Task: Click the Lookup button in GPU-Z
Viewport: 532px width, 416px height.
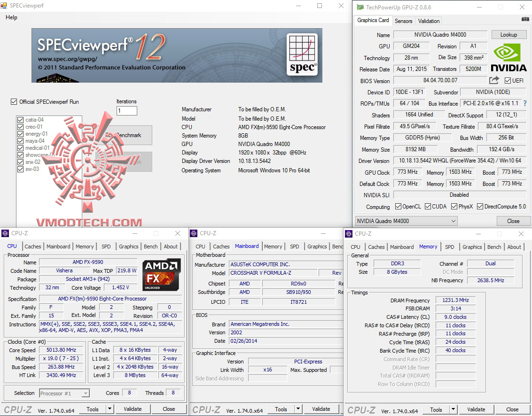Action: coord(509,35)
